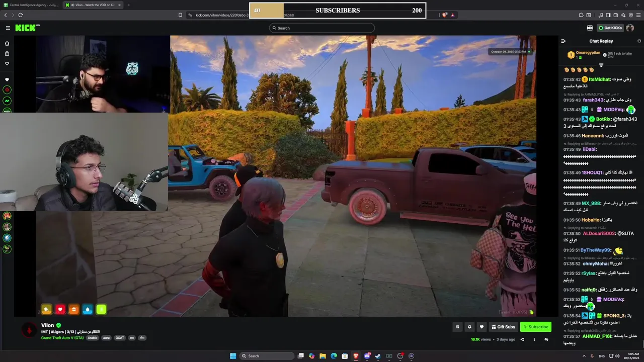Open the ENG language switcher
Image resolution: width=644 pixels, height=362 pixels.
601,356
